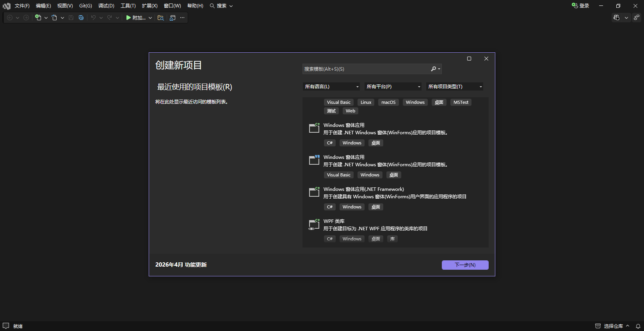
Task: Click the 2026年4月 功能更新 text
Action: click(x=181, y=265)
